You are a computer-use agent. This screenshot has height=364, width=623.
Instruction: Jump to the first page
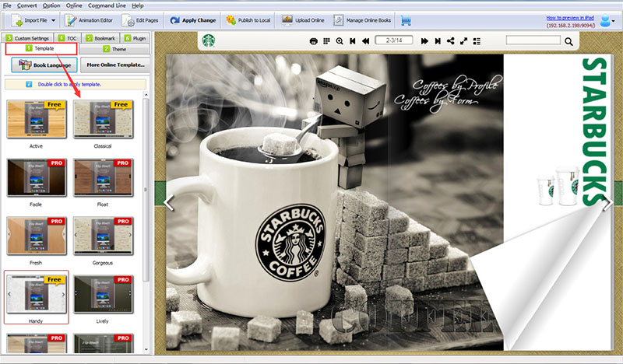click(x=353, y=41)
